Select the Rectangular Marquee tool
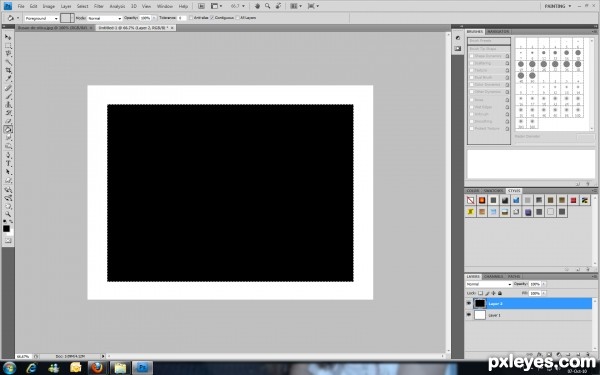The width and height of the screenshot is (600, 375). [x=8, y=46]
